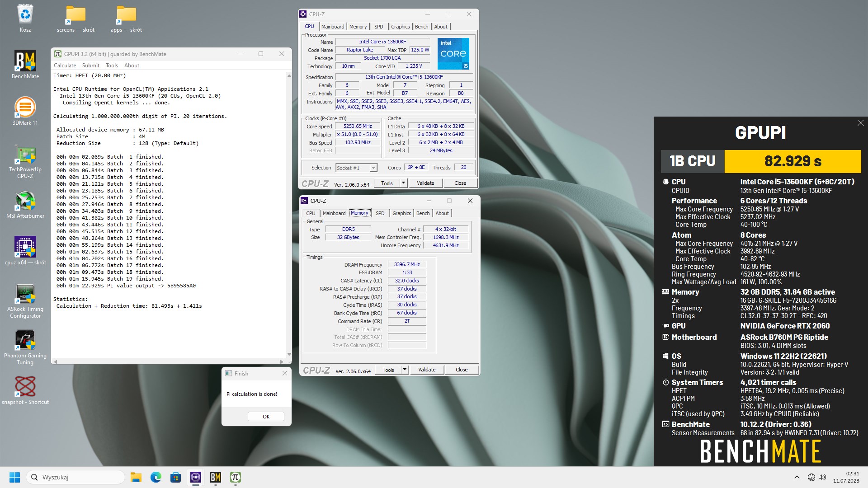Maximize the GPUPI window
The height and width of the screenshot is (488, 868).
point(261,54)
